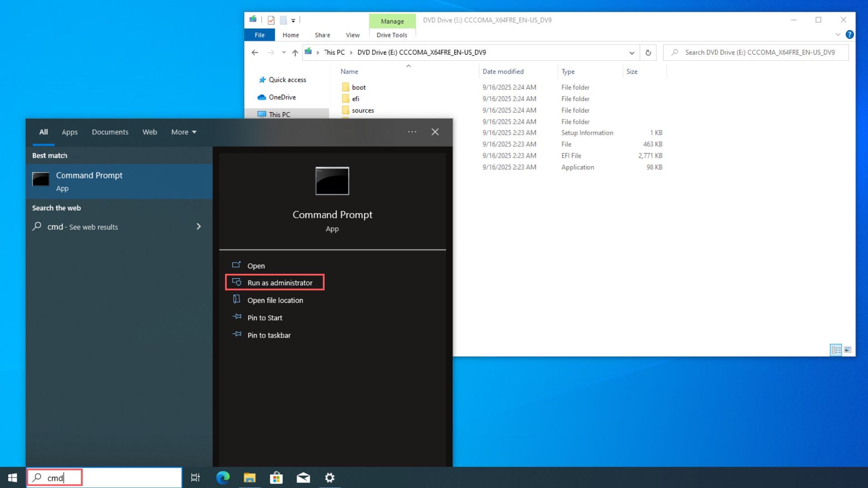Image resolution: width=868 pixels, height=488 pixels.
Task: Click the Task View taskbar icon
Action: (x=195, y=477)
